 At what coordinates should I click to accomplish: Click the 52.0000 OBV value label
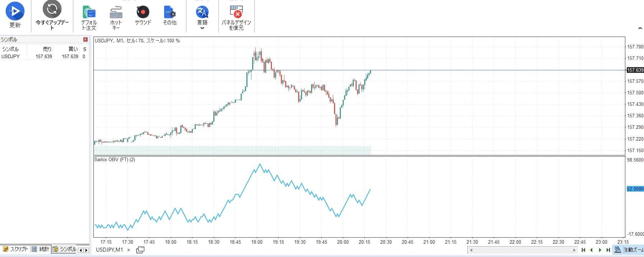click(635, 189)
